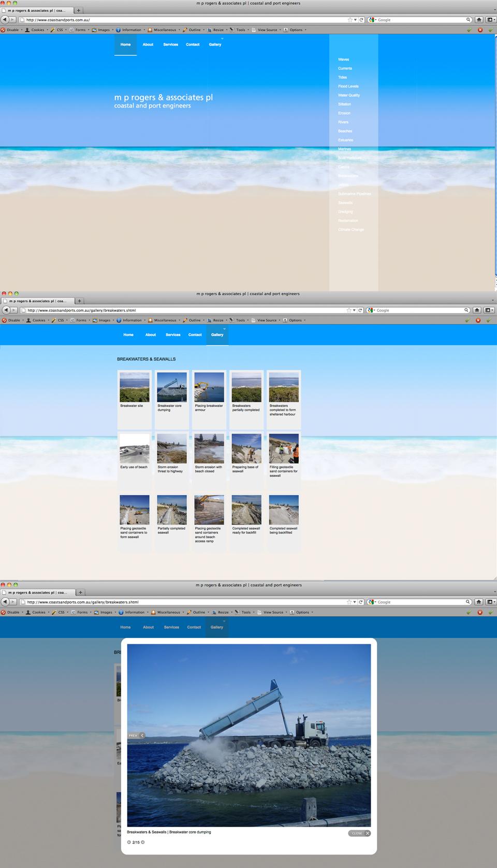
Task: Open the Outline dropdown in the homepage window
Action: pos(195,30)
